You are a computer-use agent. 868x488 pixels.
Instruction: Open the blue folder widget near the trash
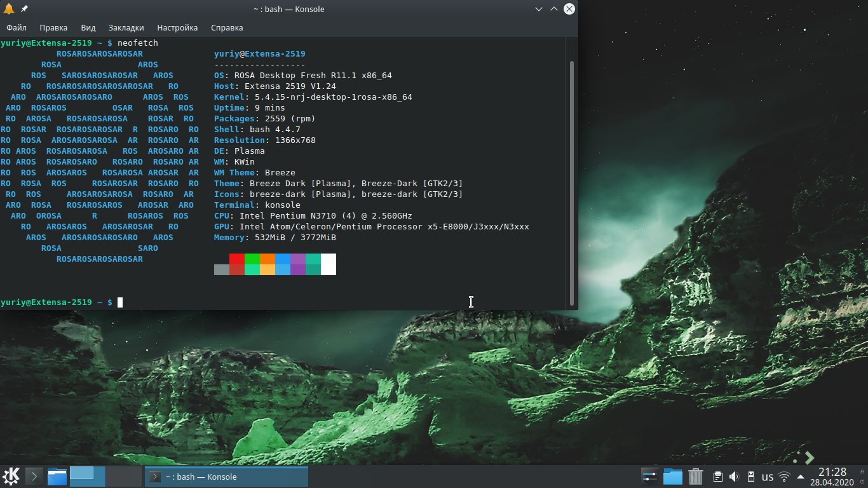click(x=673, y=477)
